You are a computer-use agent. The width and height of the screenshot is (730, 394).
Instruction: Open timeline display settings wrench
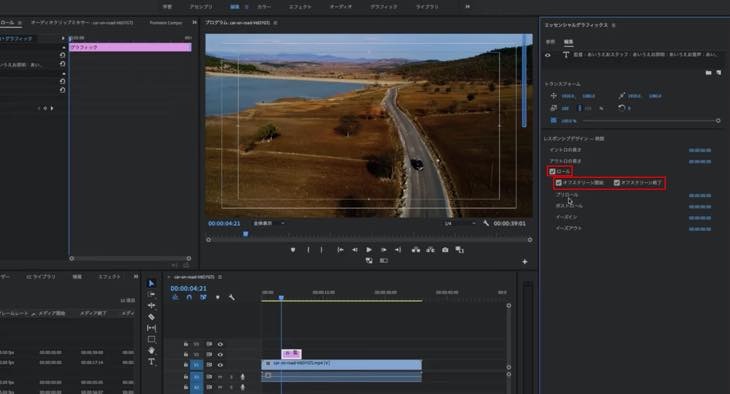pos(231,297)
